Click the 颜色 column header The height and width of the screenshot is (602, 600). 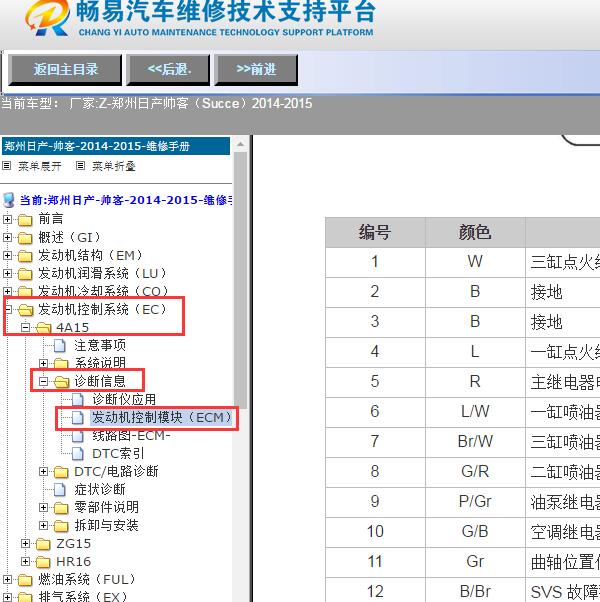(x=475, y=233)
